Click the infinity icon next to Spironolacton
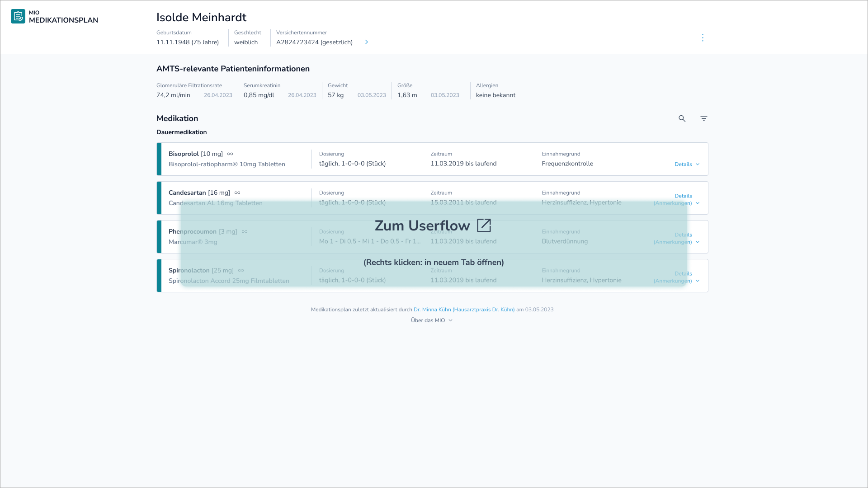 [241, 271]
